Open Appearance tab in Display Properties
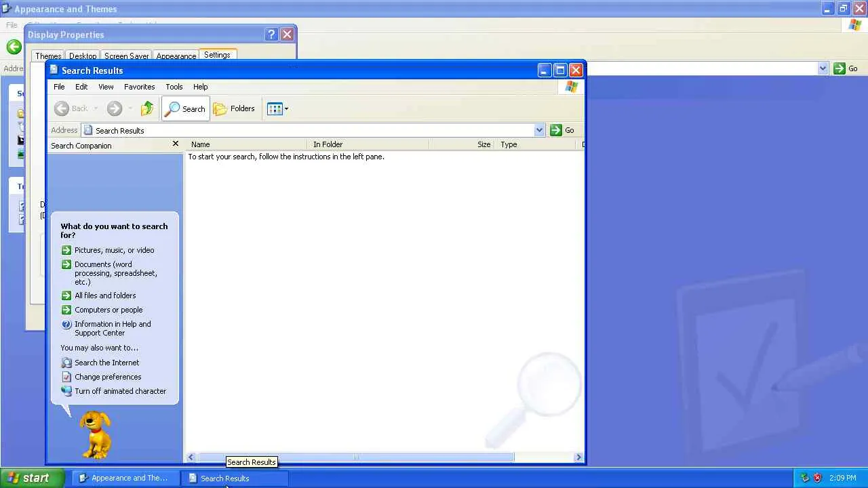 (176, 56)
